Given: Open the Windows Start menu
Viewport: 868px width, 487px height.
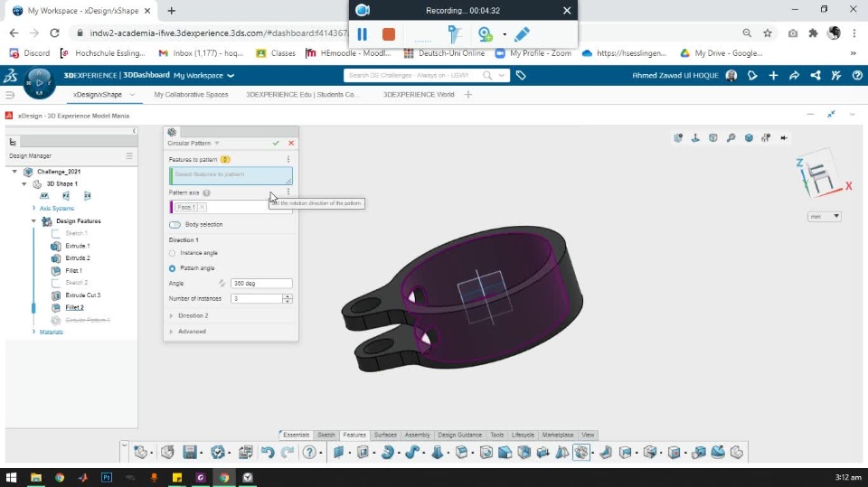Looking at the screenshot, I should (11, 477).
